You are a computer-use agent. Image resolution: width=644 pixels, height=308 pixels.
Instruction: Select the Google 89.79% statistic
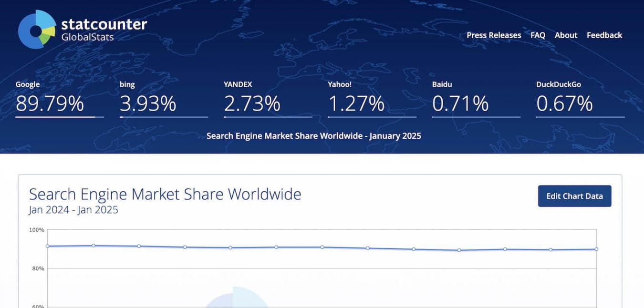tap(50, 103)
